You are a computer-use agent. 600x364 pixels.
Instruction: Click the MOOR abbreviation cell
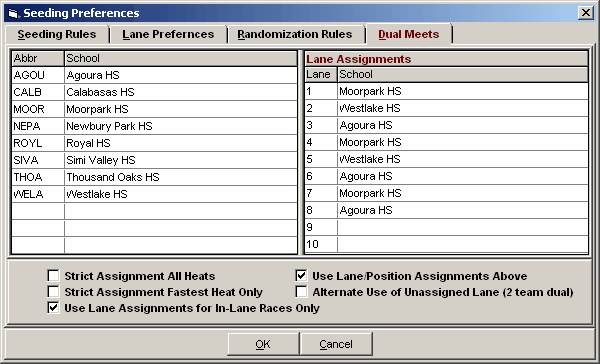pos(38,109)
